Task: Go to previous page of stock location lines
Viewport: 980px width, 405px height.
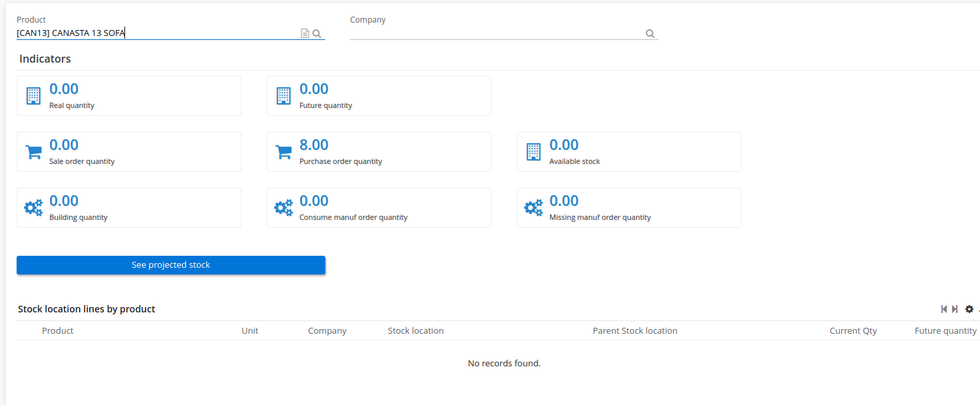Action: pos(944,309)
